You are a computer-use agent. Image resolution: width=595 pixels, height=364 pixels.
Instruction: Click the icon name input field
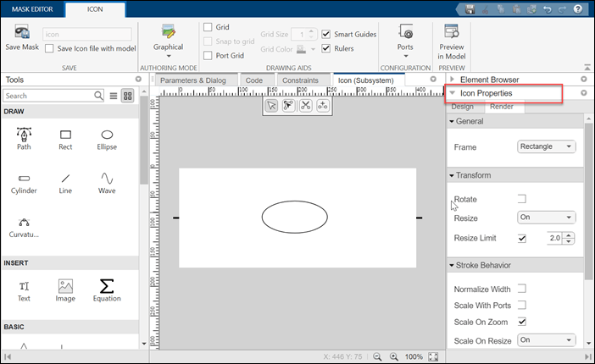(87, 34)
